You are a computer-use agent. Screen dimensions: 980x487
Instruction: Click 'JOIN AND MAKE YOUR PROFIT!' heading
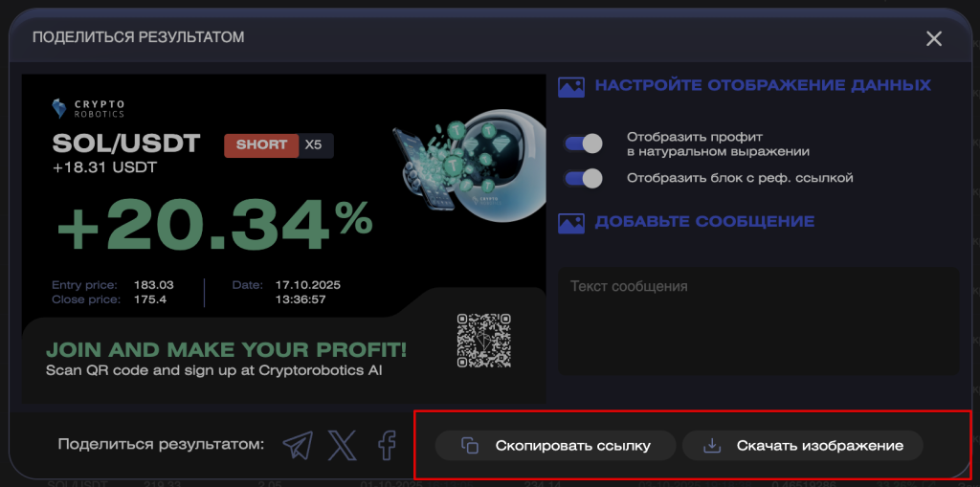[x=226, y=349]
